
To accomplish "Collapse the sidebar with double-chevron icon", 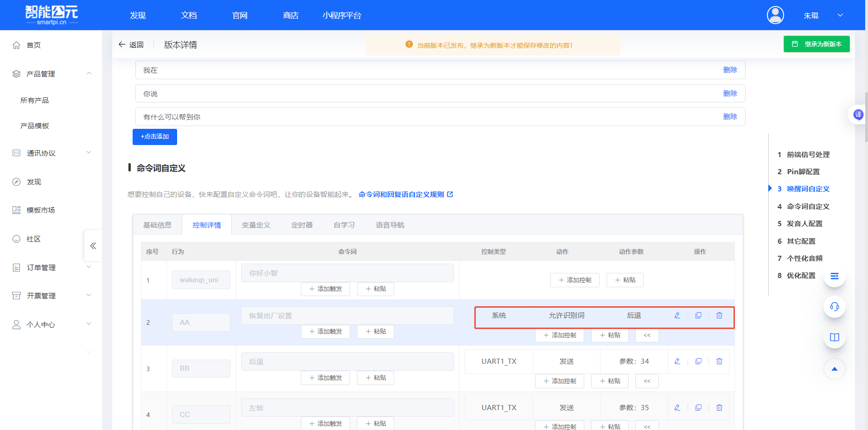I will [93, 246].
